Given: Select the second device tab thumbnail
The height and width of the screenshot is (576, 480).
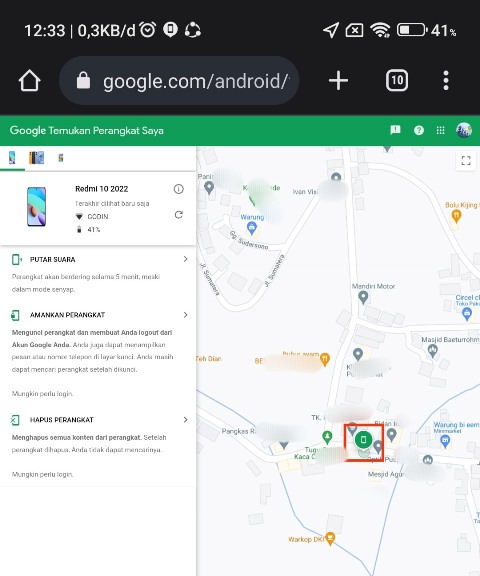Looking at the screenshot, I should [36, 158].
